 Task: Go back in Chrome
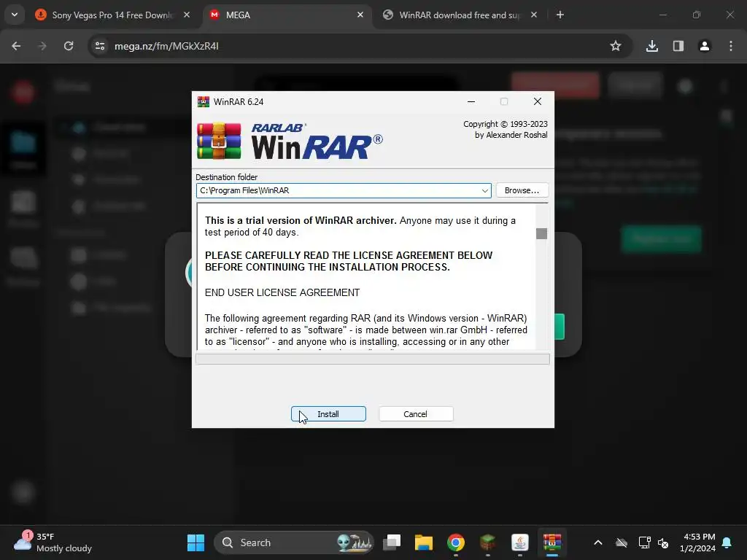(x=16, y=46)
